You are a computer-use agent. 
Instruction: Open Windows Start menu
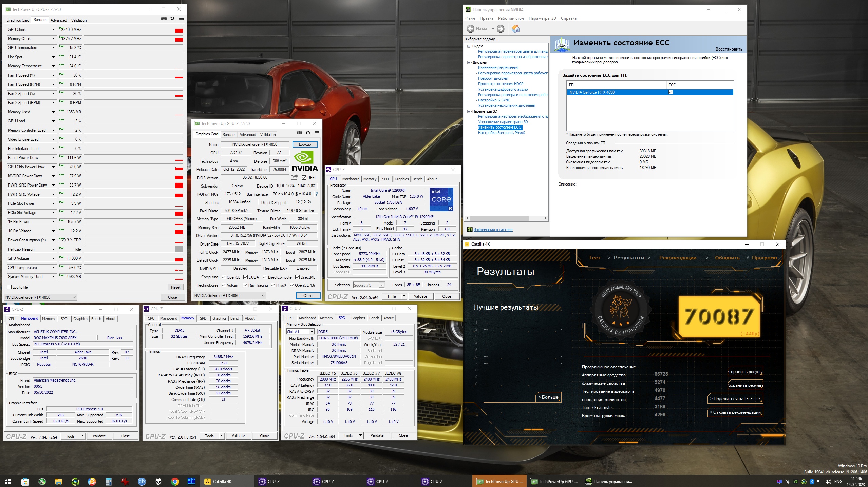click(8, 481)
